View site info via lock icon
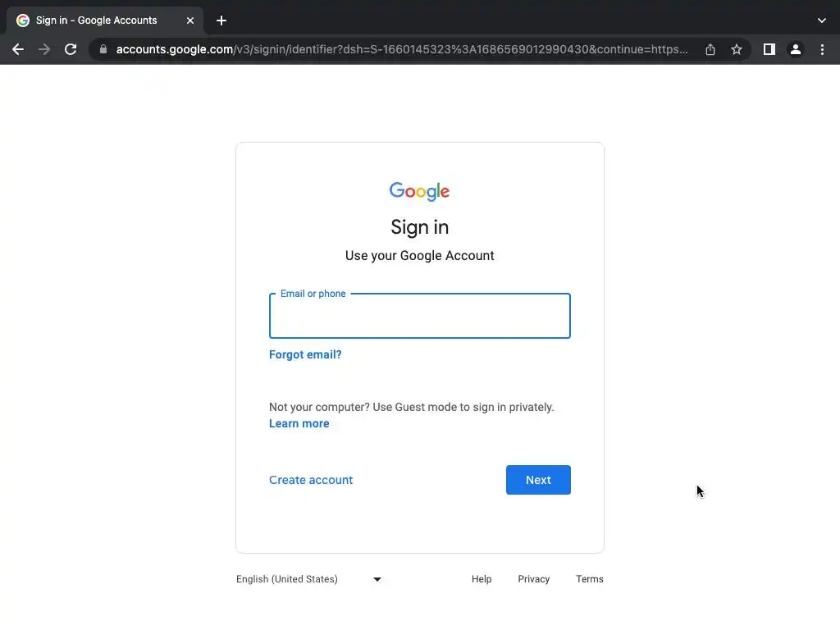840x630 pixels. [103, 49]
